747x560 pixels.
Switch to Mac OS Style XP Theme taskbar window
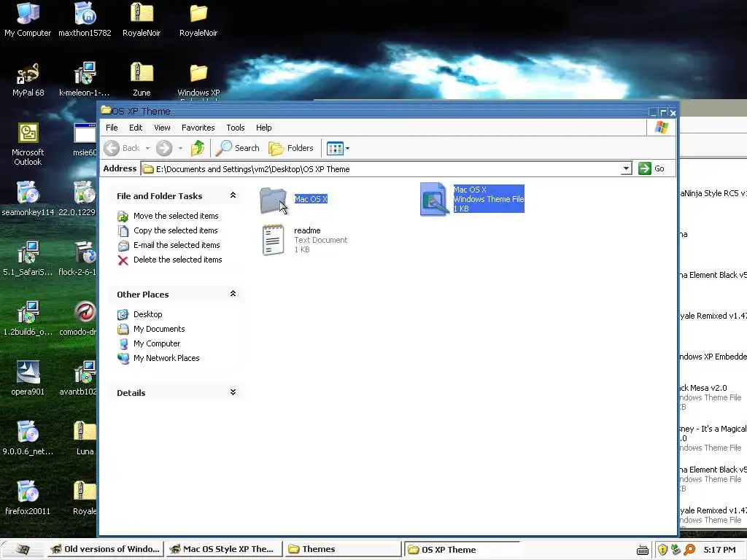(x=223, y=549)
